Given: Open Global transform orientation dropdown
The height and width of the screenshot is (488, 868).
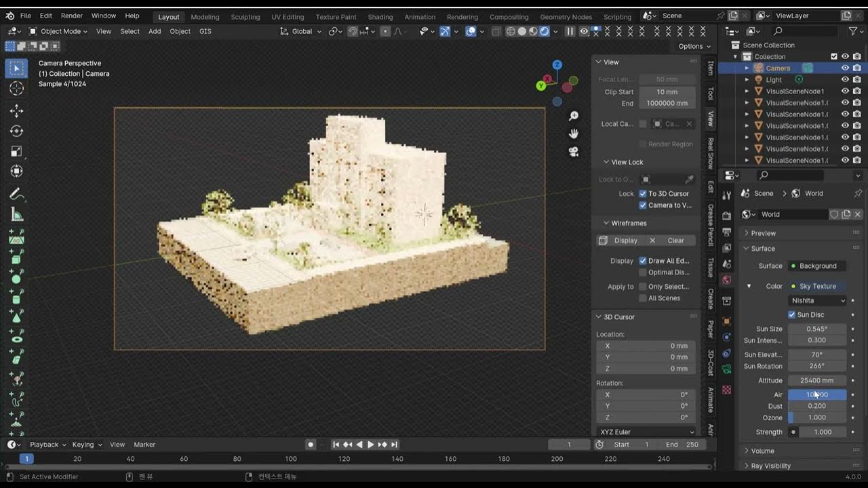Looking at the screenshot, I should (x=302, y=31).
